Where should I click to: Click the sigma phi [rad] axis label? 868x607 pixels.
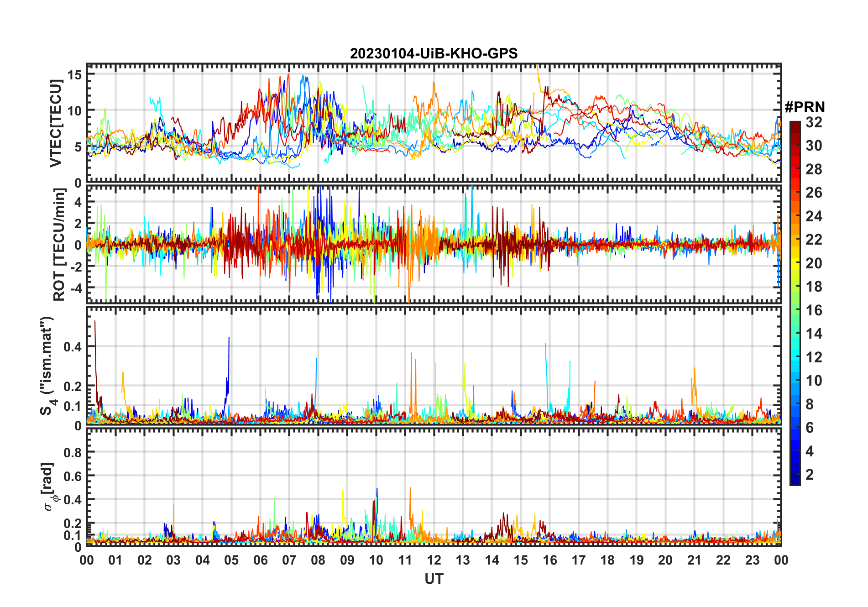tap(49, 487)
